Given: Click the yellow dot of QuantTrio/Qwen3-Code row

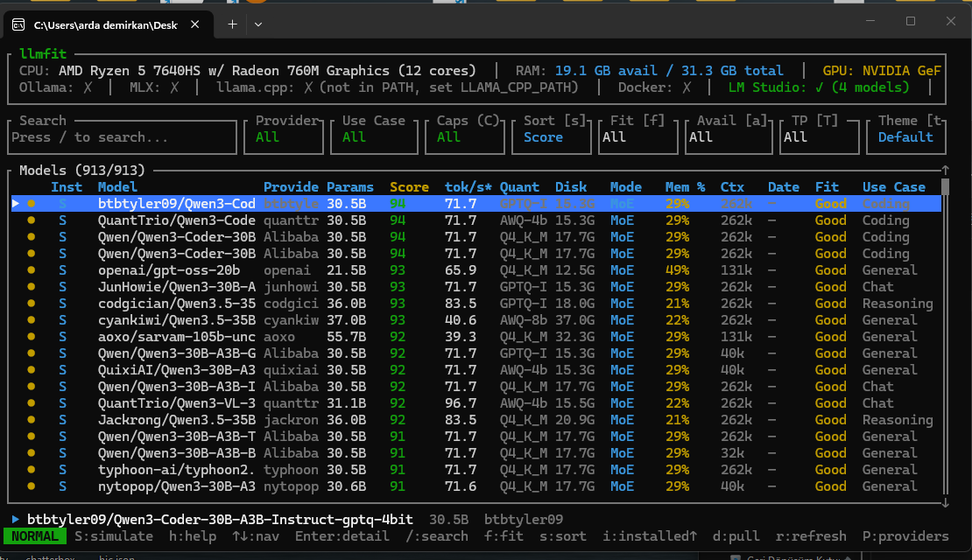Looking at the screenshot, I should click(x=31, y=220).
